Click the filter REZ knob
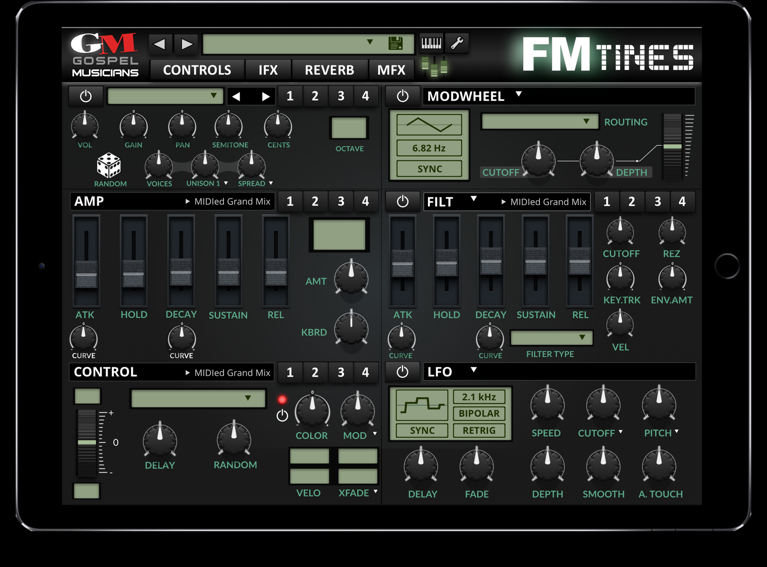Screen dimensions: 767x567 672,230
